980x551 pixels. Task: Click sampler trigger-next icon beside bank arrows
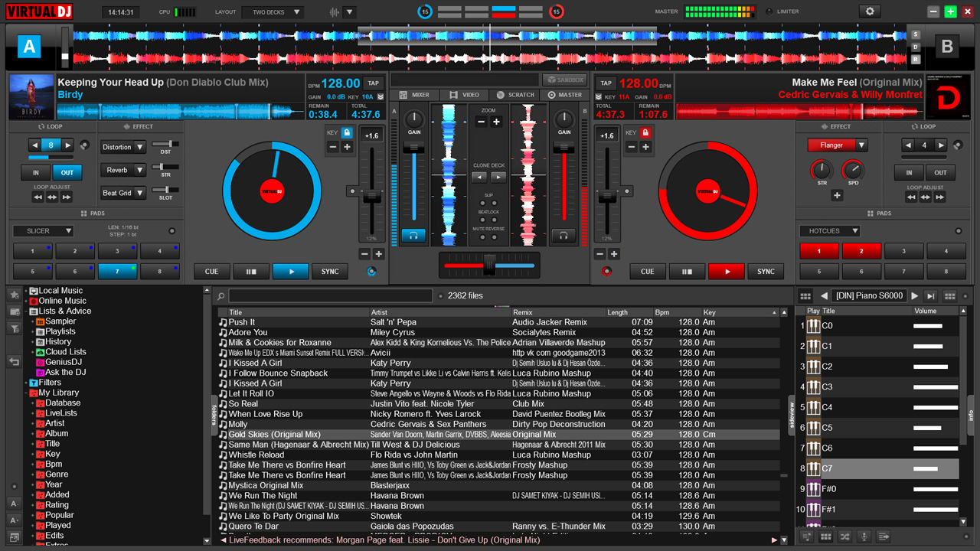(x=931, y=296)
